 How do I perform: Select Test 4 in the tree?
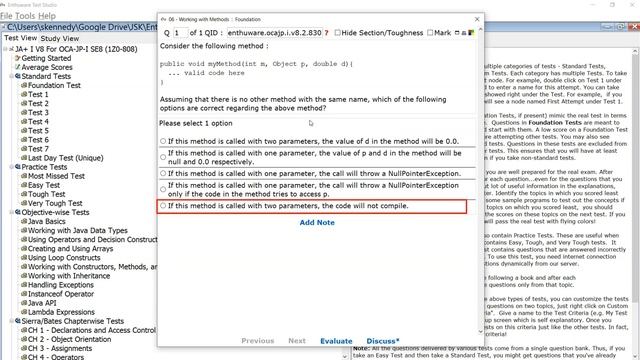pos(38,122)
